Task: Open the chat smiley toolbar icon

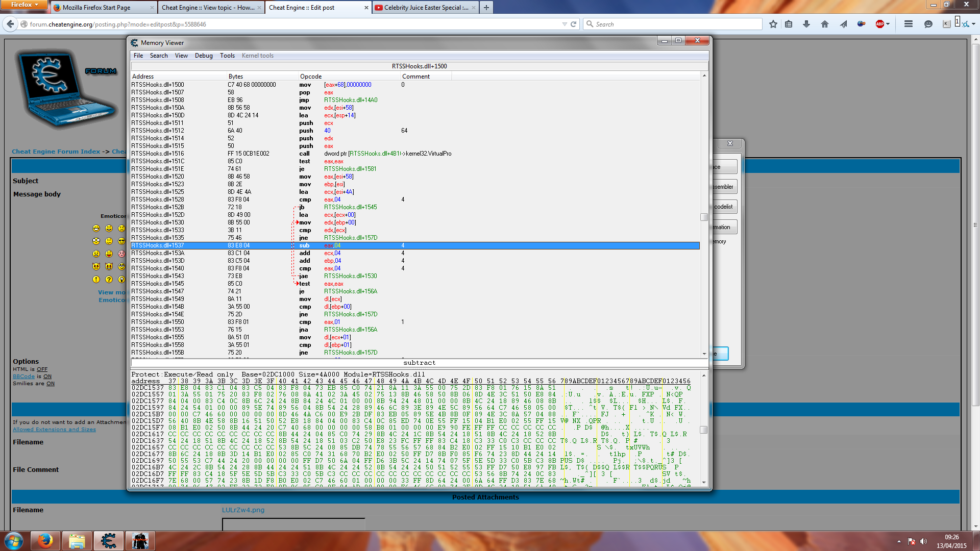Action: 928,24
